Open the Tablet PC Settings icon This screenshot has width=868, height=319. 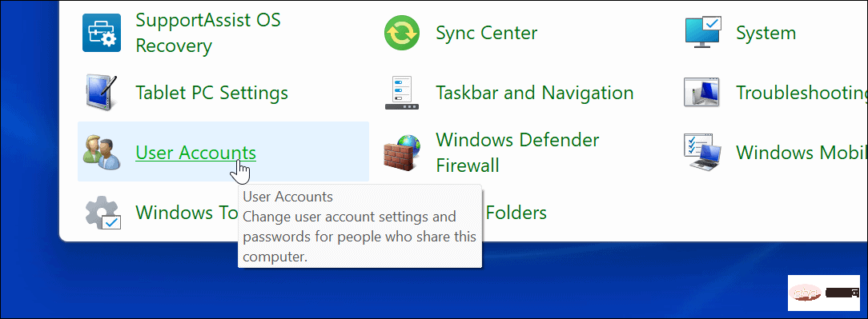(102, 92)
